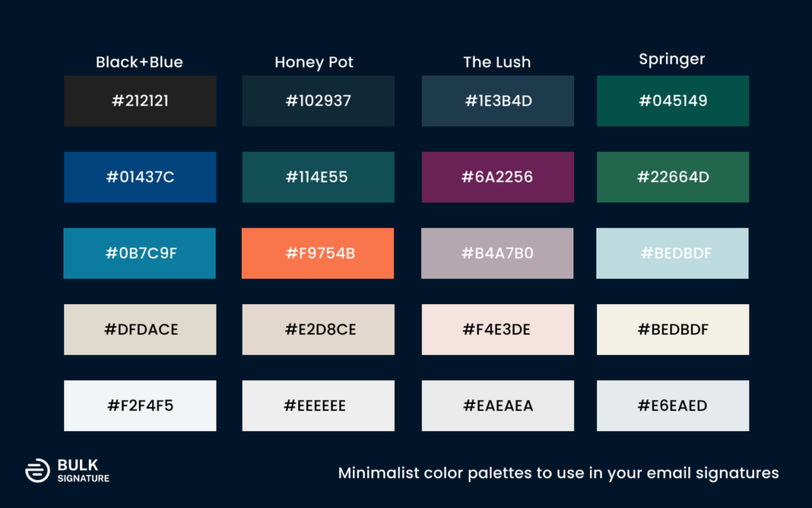Pick the #DFDACE beige swatch

coord(140,329)
